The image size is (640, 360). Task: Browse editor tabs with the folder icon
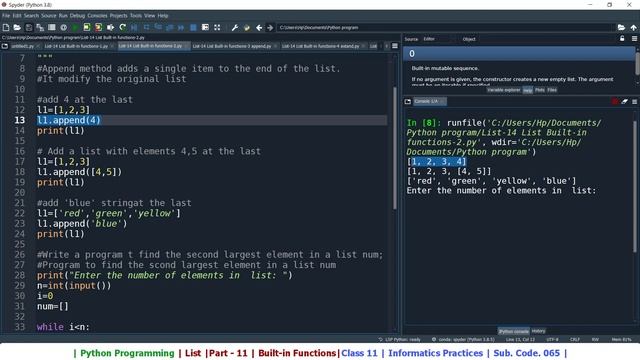(x=5, y=46)
